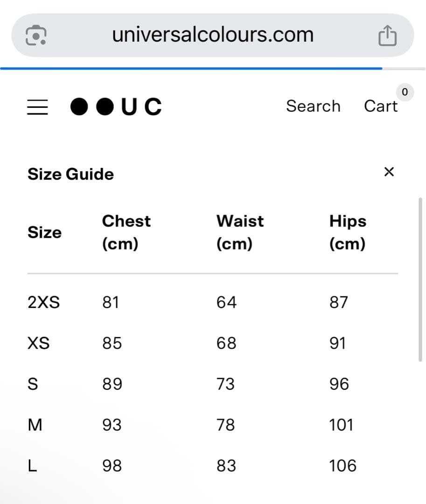Select the Waist (cm) column header

click(x=240, y=232)
